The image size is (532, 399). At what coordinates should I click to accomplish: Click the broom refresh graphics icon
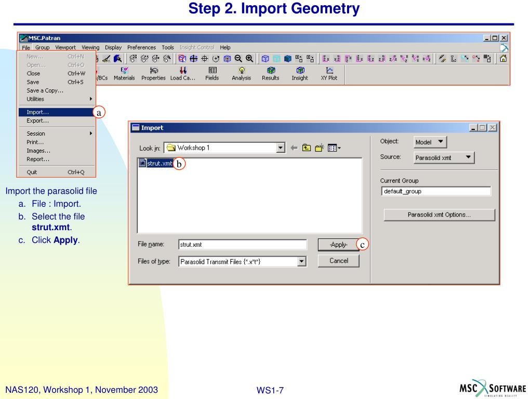(x=106, y=59)
